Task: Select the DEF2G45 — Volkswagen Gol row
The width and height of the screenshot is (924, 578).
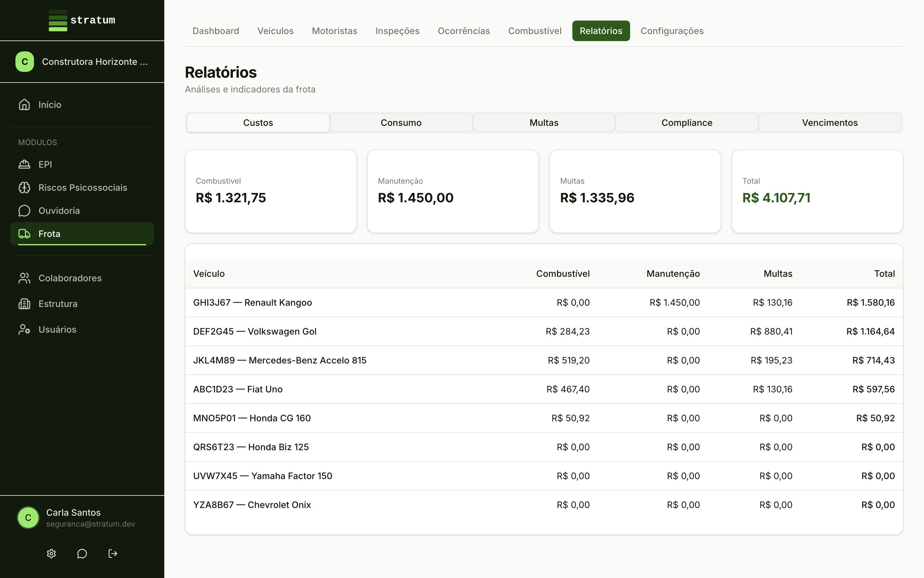Action: coord(544,331)
